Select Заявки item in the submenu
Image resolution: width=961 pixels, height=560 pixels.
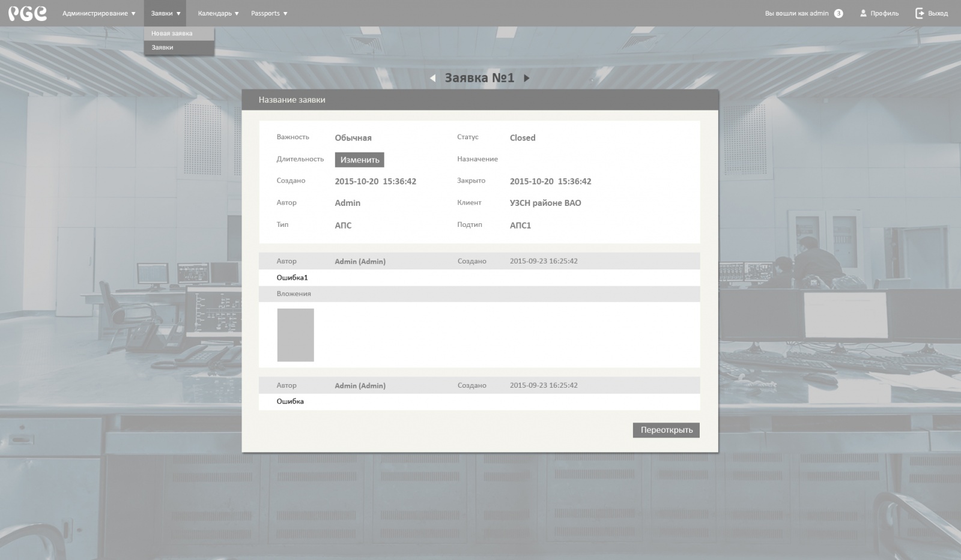tap(179, 47)
